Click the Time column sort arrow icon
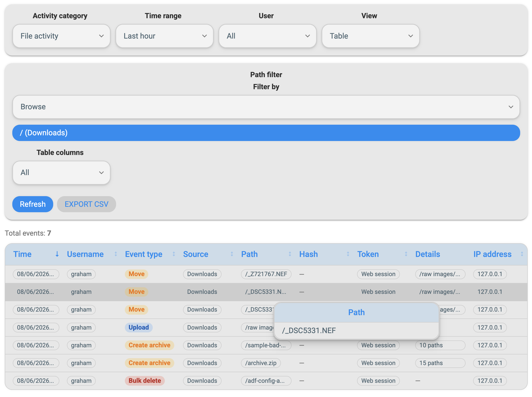Screen dimensions: 532x397 (57, 254)
